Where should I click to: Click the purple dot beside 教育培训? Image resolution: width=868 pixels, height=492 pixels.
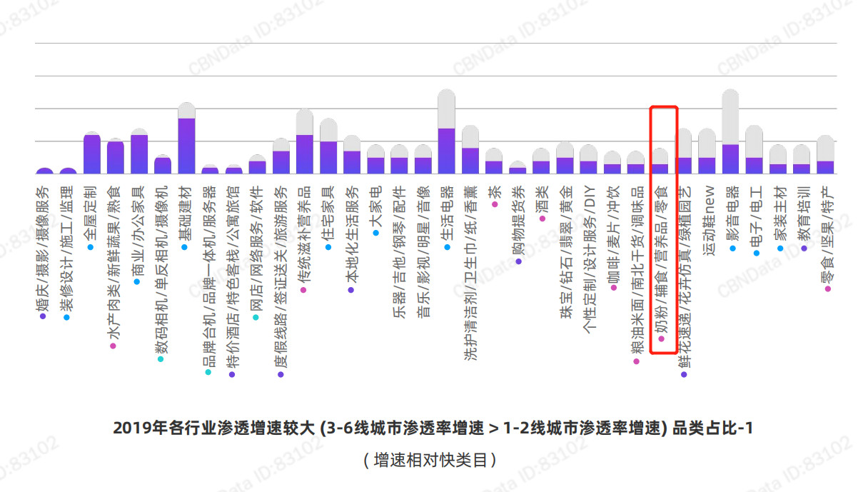click(804, 248)
